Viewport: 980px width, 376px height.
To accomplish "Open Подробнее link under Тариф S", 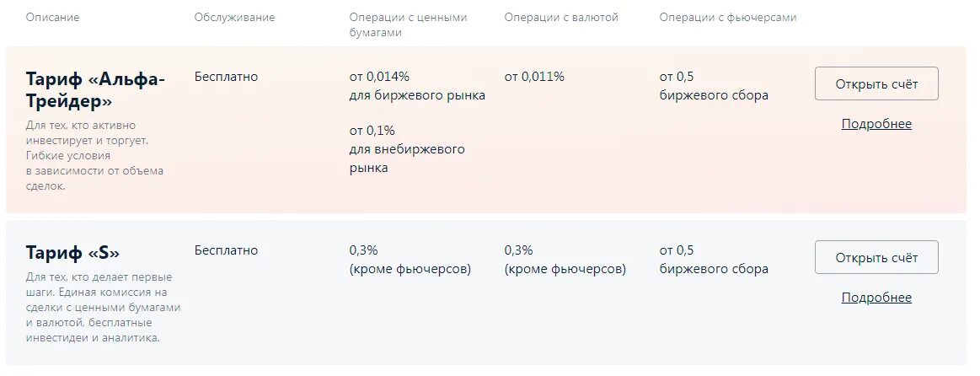I will [x=876, y=297].
